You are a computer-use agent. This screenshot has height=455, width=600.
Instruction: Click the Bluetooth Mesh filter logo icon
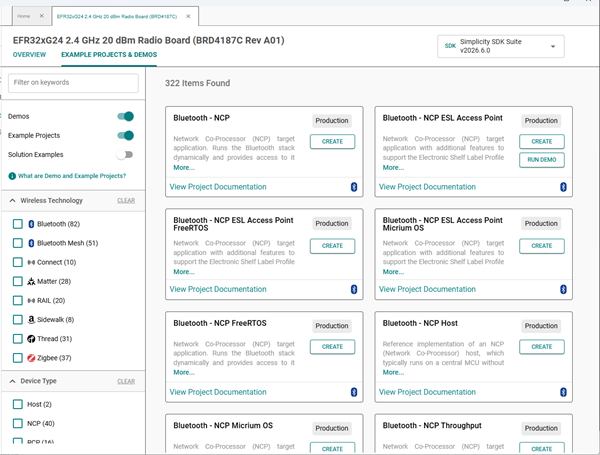[x=31, y=243]
